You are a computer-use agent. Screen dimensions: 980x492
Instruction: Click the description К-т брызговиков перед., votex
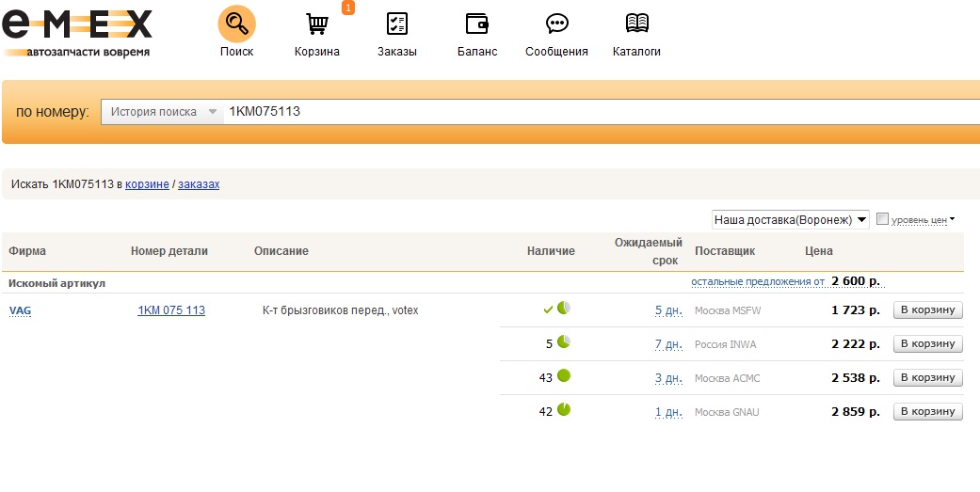340,310
